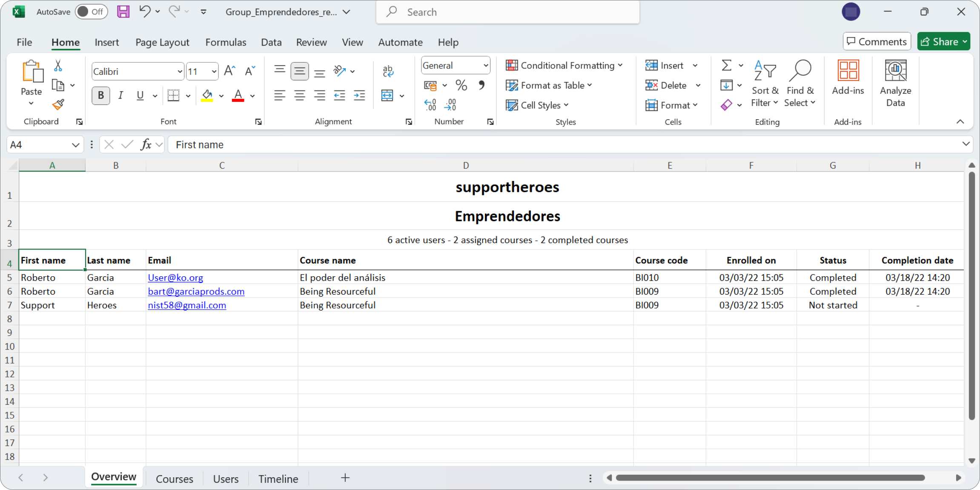980x490 pixels.
Task: Click the Paste clipboard icon
Action: 32,71
